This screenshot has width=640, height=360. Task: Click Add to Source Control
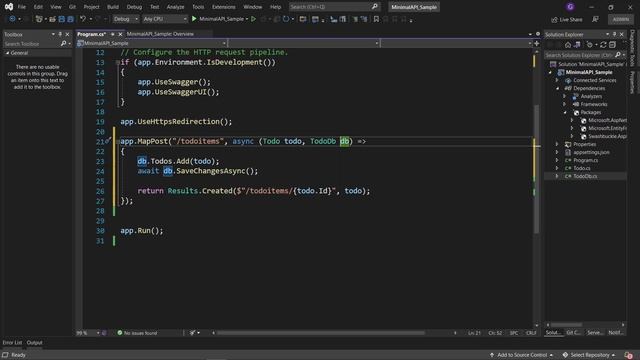coord(521,355)
